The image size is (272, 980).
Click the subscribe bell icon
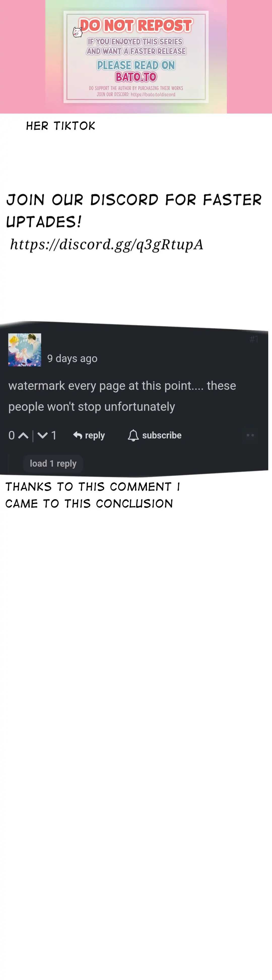tap(133, 435)
